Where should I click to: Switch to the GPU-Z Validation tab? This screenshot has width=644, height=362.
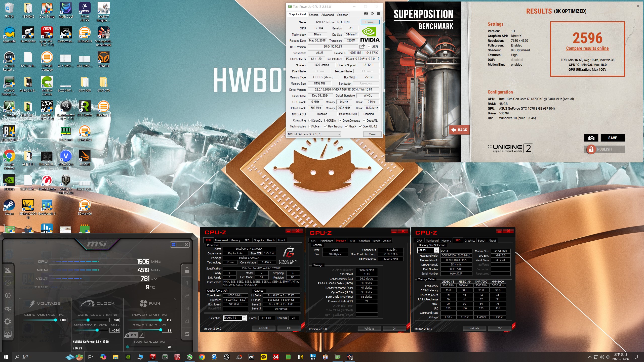342,15
